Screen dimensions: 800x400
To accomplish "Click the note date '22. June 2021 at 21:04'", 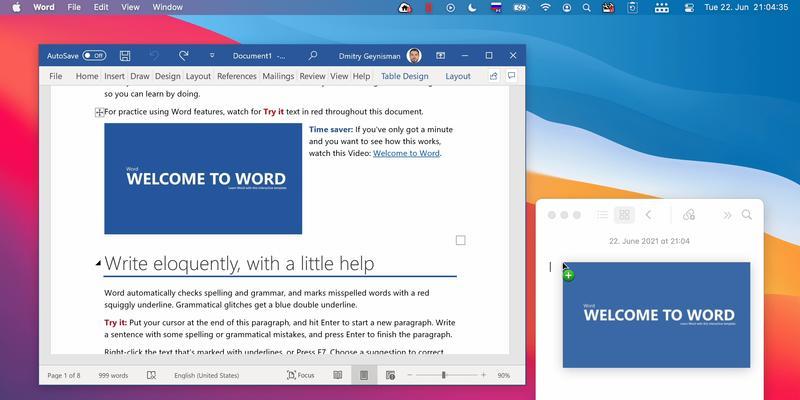I will (649, 241).
